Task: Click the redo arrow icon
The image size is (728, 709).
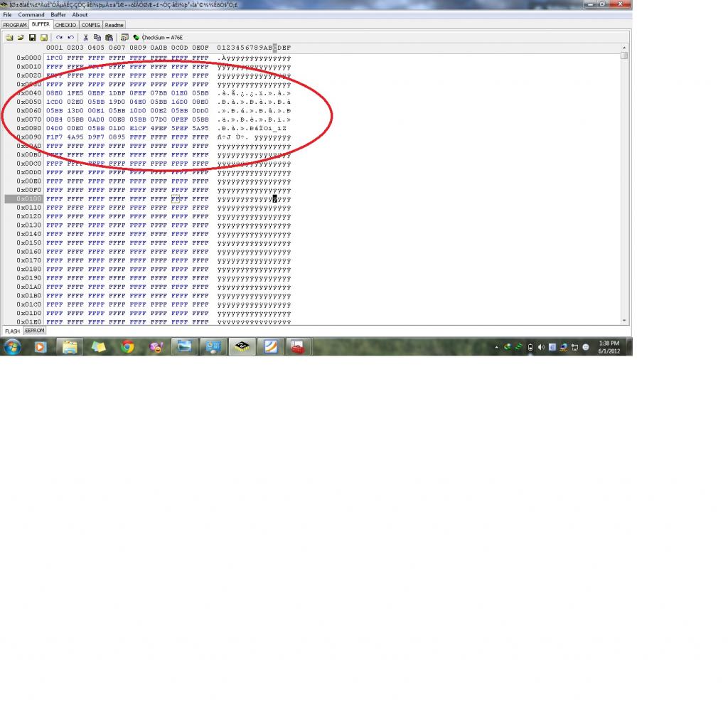Action: [59, 38]
